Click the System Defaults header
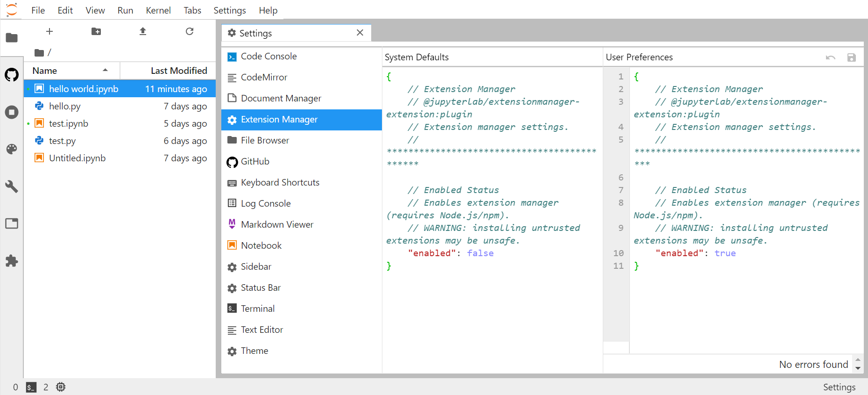 416,57
